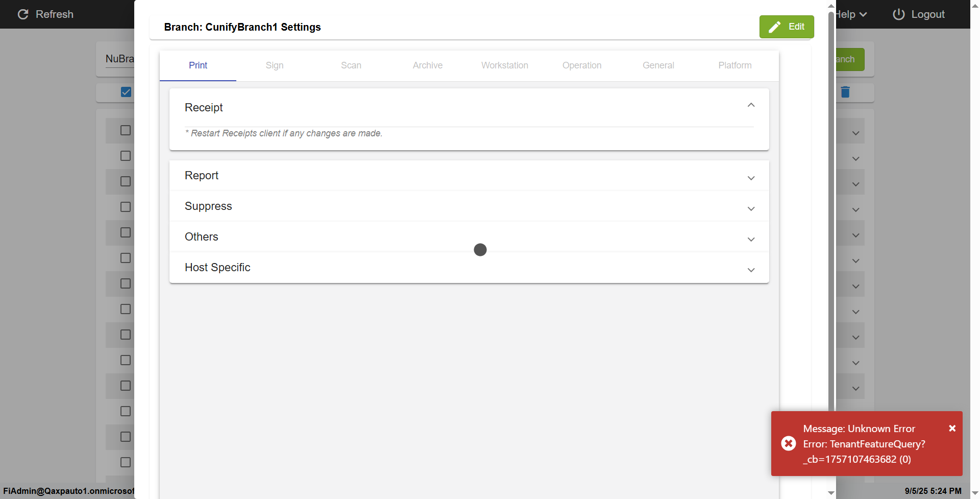The height and width of the screenshot is (499, 980).
Task: Expand the Host Specific section
Action: [469, 268]
